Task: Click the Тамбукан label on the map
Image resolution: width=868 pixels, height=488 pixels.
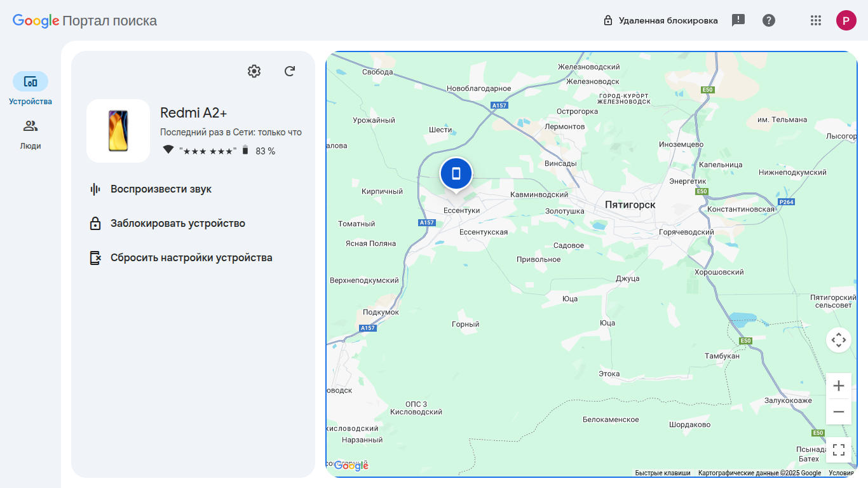Action: [x=722, y=356]
